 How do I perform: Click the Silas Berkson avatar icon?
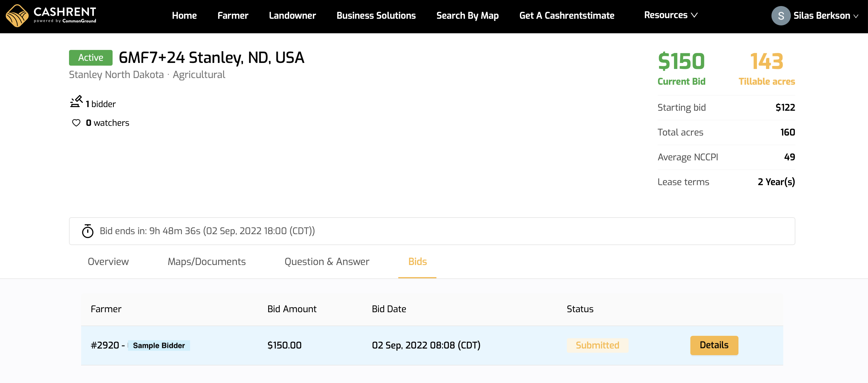[781, 16]
